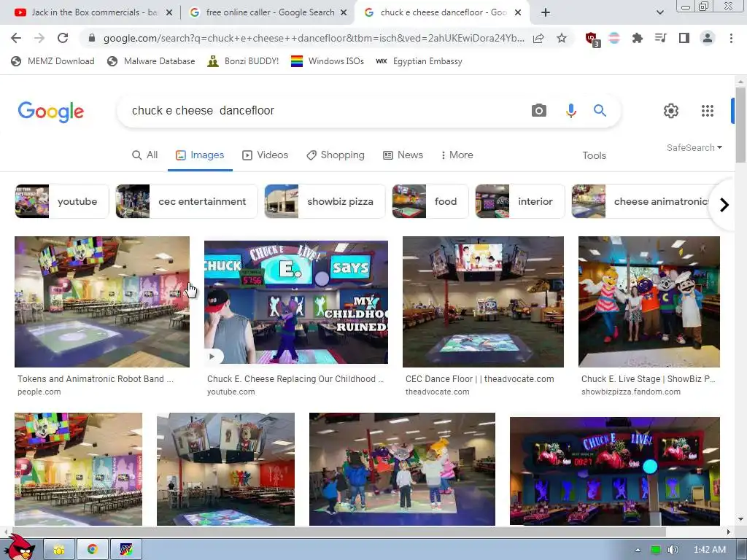Screen dimensions: 747x560
Task: Open Egyptian Embassy bookmark
Action: click(419, 61)
